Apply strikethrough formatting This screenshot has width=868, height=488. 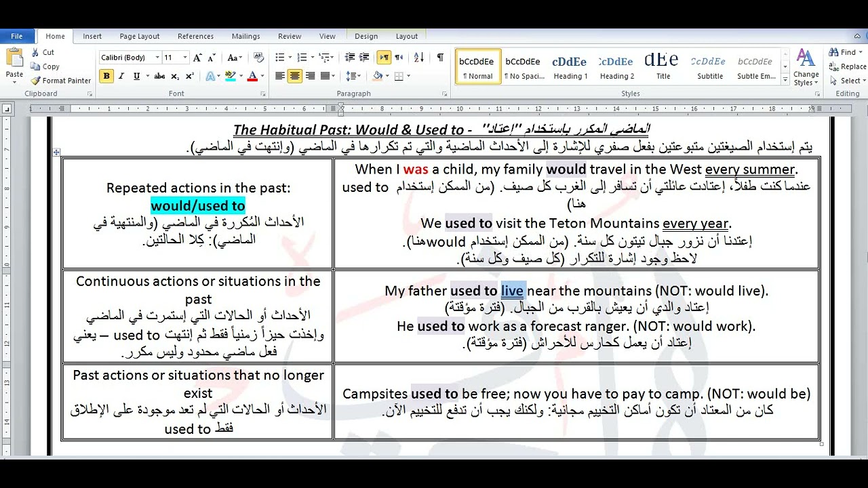159,76
